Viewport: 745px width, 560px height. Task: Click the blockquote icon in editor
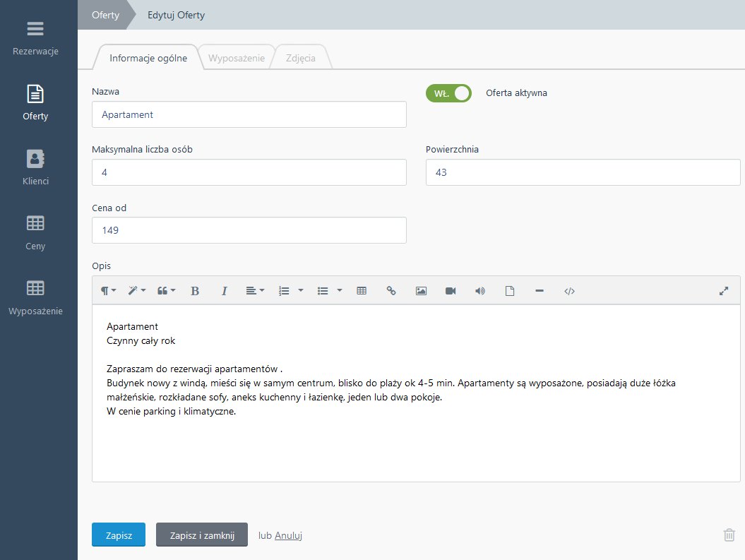pyautogui.click(x=162, y=291)
